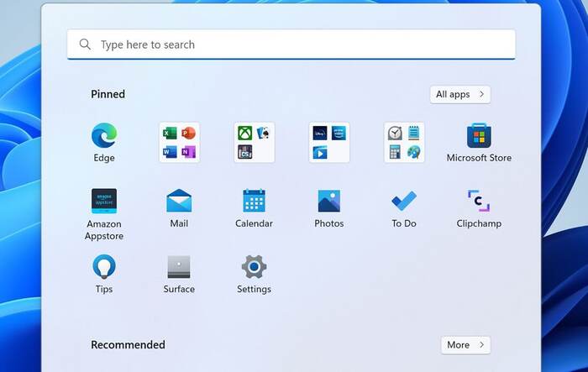Image resolution: width=588 pixels, height=372 pixels.
Task: Expand the games folder with Xbox and Solitaire
Action: 254,143
